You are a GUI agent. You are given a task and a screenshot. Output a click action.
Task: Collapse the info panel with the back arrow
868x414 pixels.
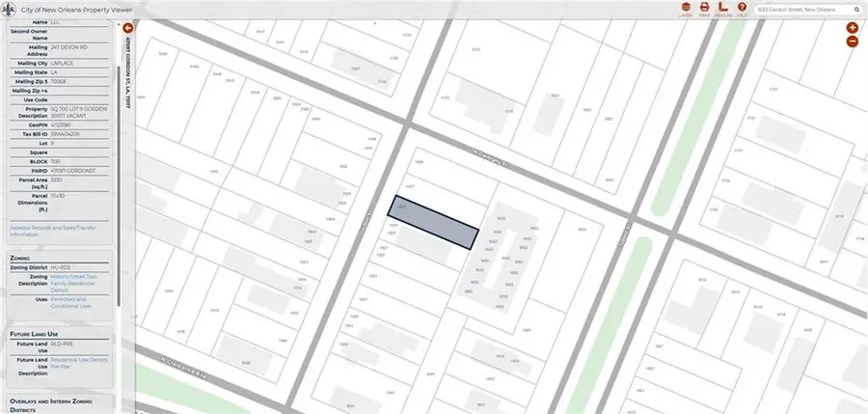pos(128,28)
